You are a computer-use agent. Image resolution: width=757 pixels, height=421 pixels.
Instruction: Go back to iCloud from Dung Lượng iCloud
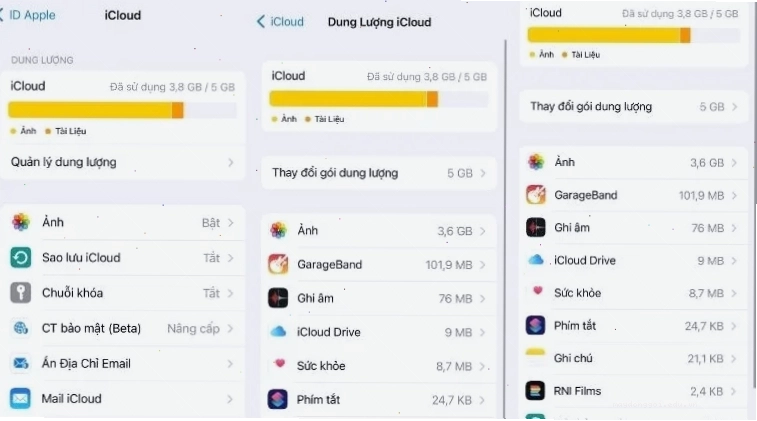(280, 22)
